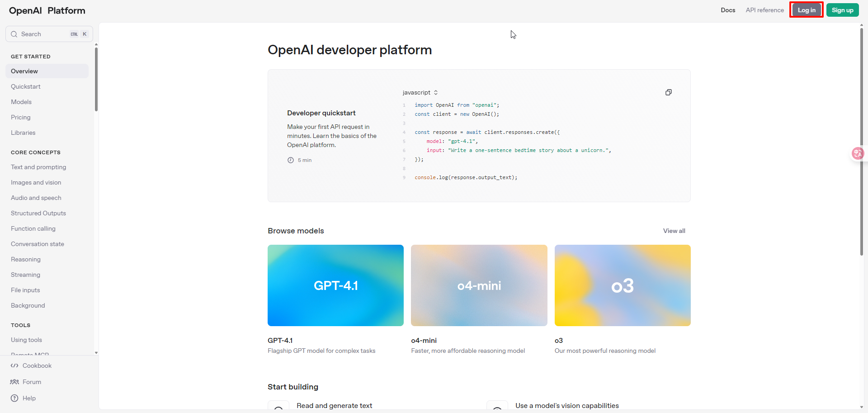Click the OpenAI Platform logo

(47, 10)
